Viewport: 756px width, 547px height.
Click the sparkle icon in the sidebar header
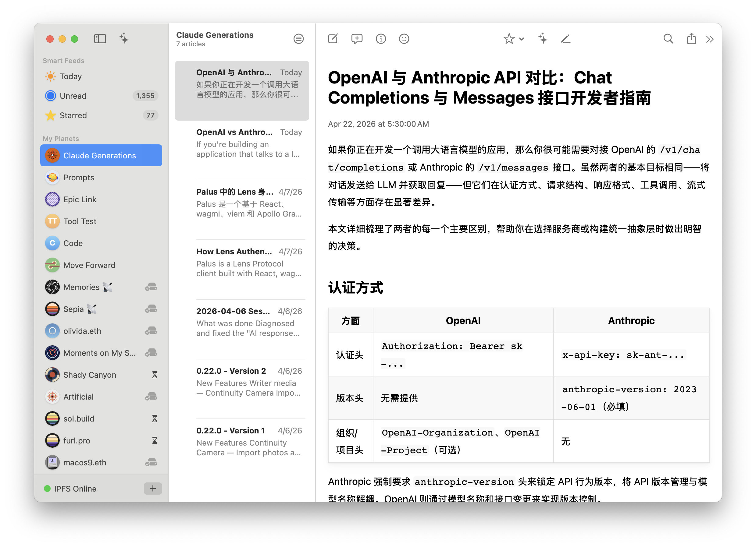(124, 39)
